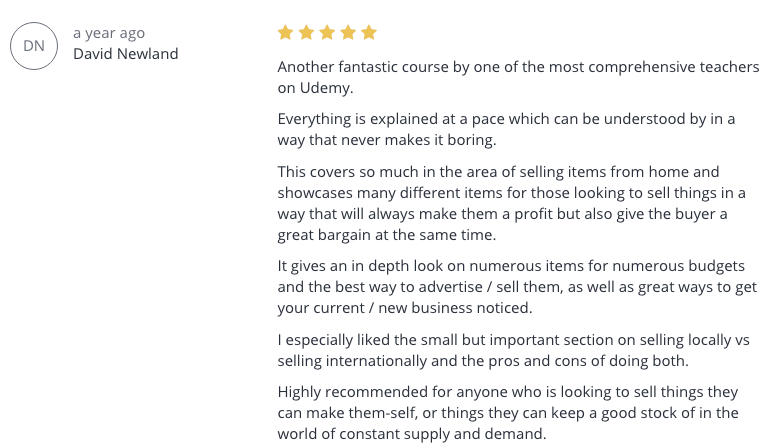Click 'Another fantastic course' opening line

(x=518, y=67)
